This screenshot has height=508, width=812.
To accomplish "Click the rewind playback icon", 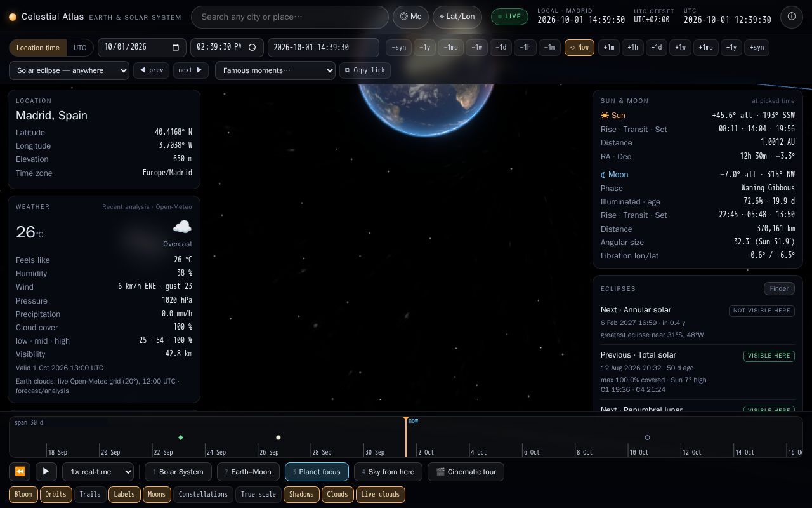I will tap(20, 472).
